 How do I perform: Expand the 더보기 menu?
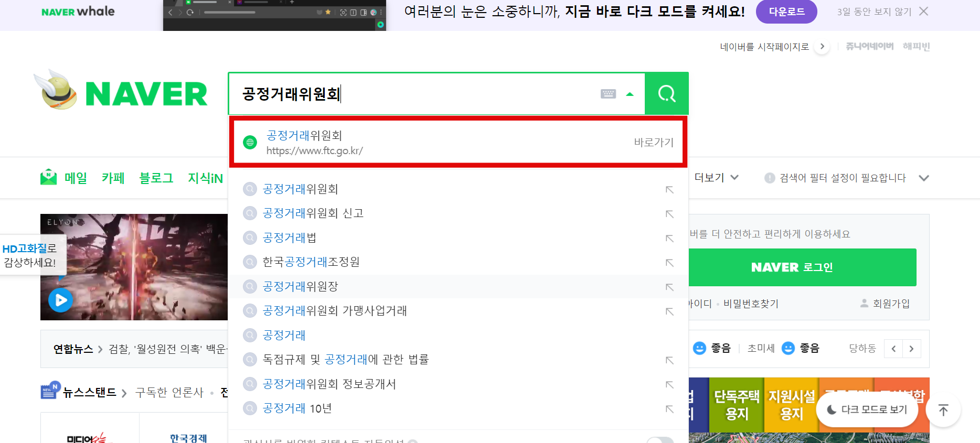[x=716, y=178]
